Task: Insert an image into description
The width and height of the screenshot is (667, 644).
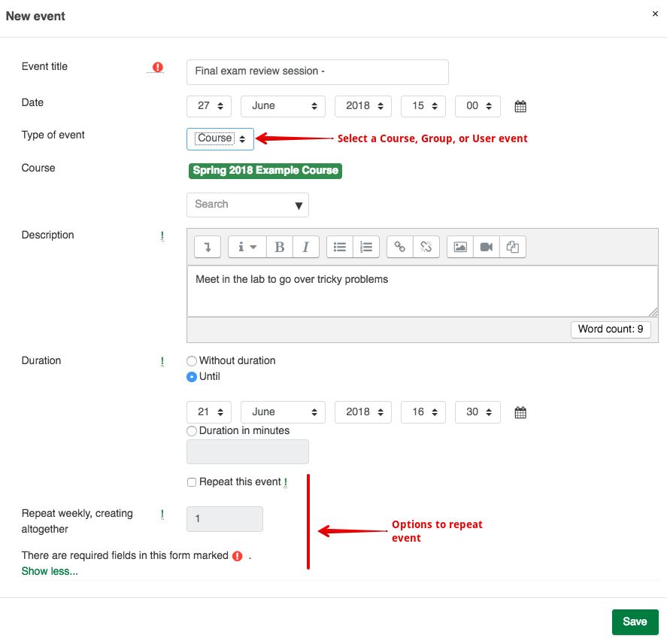Action: tap(460, 247)
